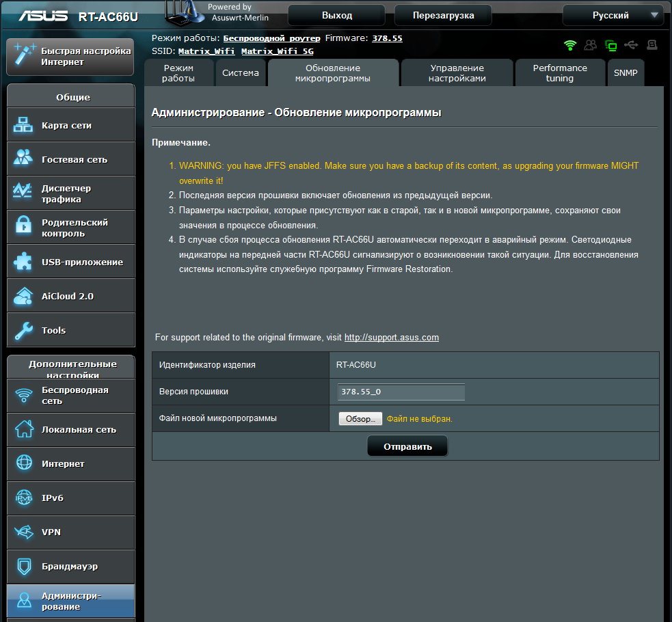
Task: Click the Файл не выбран status text
Action: (420, 419)
